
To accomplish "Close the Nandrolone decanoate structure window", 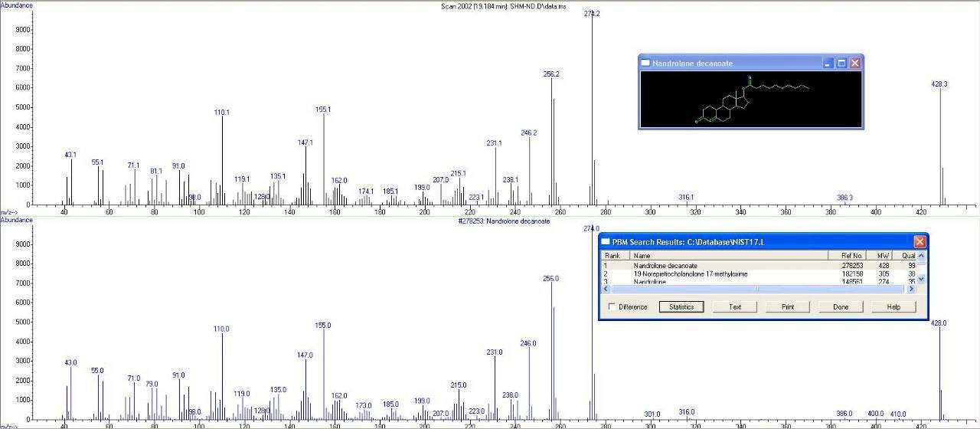I will (x=855, y=63).
